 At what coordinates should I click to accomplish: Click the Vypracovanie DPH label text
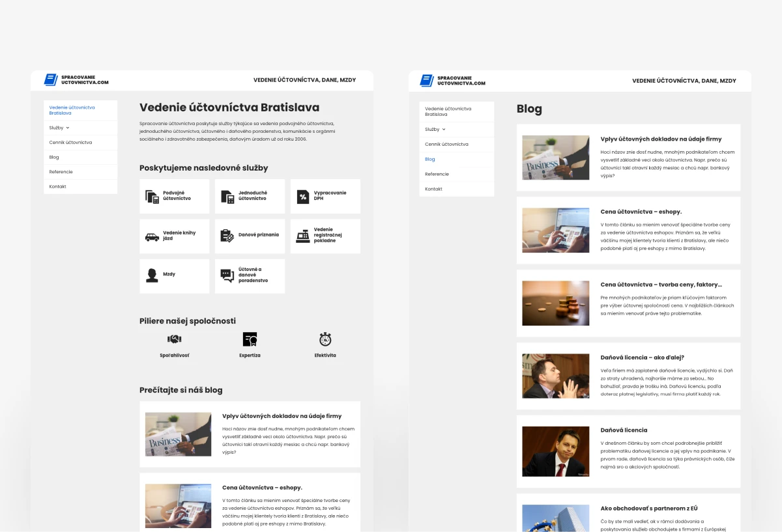pos(330,196)
